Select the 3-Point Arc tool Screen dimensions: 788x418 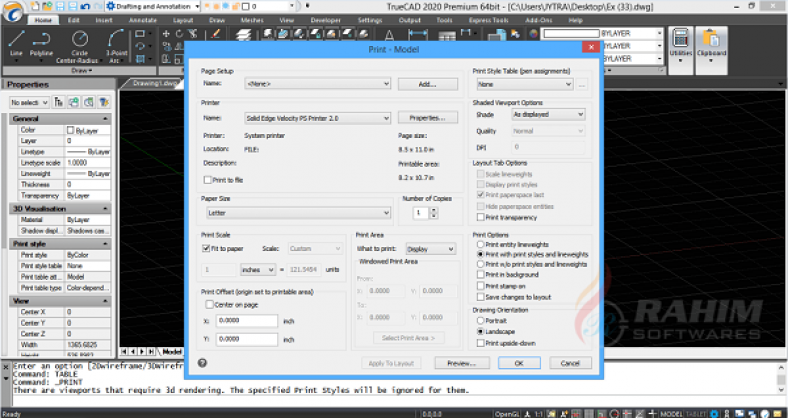(116, 46)
